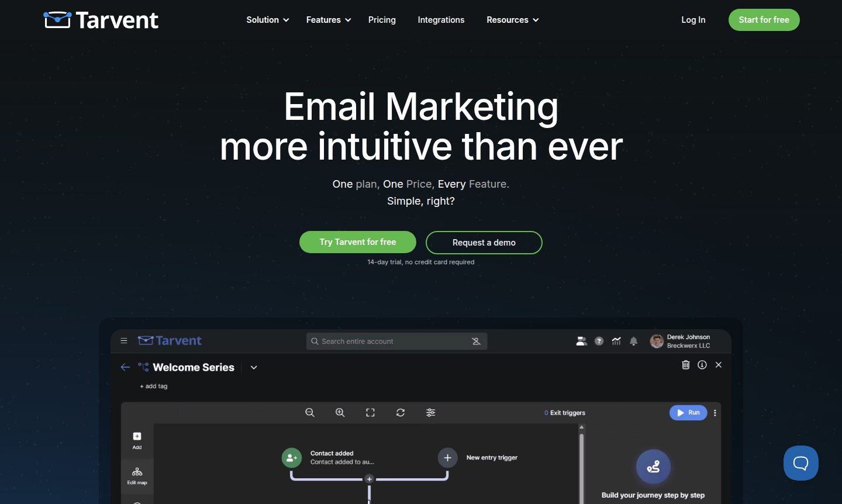Click the Log In link
This screenshot has height=504, width=842.
693,20
